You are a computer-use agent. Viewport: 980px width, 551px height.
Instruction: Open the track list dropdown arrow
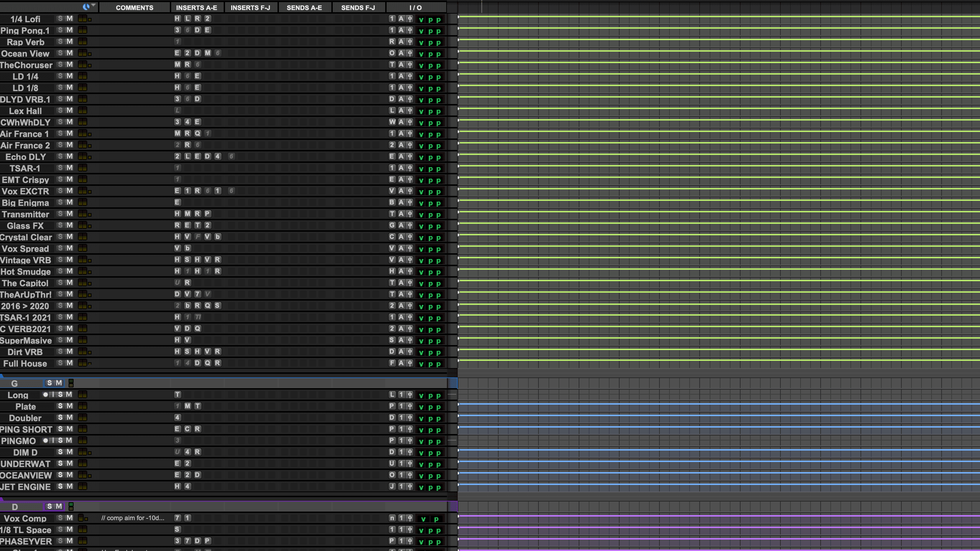pos(93,5)
